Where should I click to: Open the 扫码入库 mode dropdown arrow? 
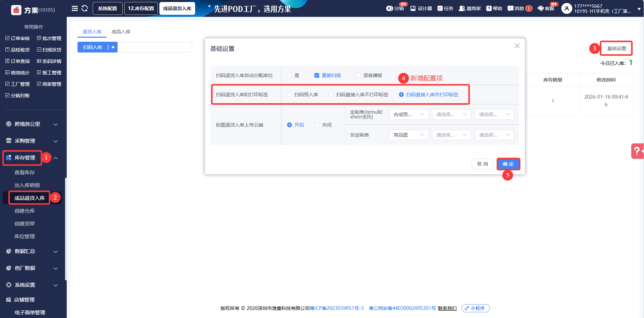(113, 47)
